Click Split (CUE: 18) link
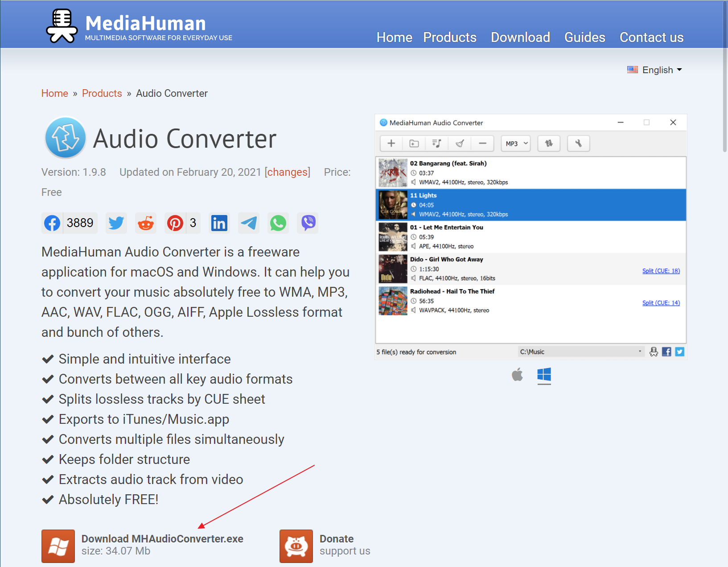The image size is (728, 567). 661,271
